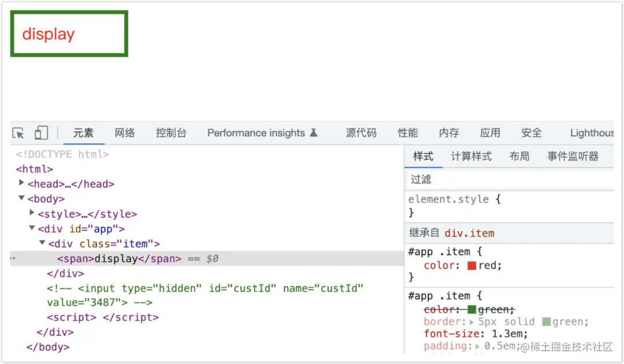Screen dimensions: 624x364
Task: Go to the 内存 tab
Action: pyautogui.click(x=449, y=133)
